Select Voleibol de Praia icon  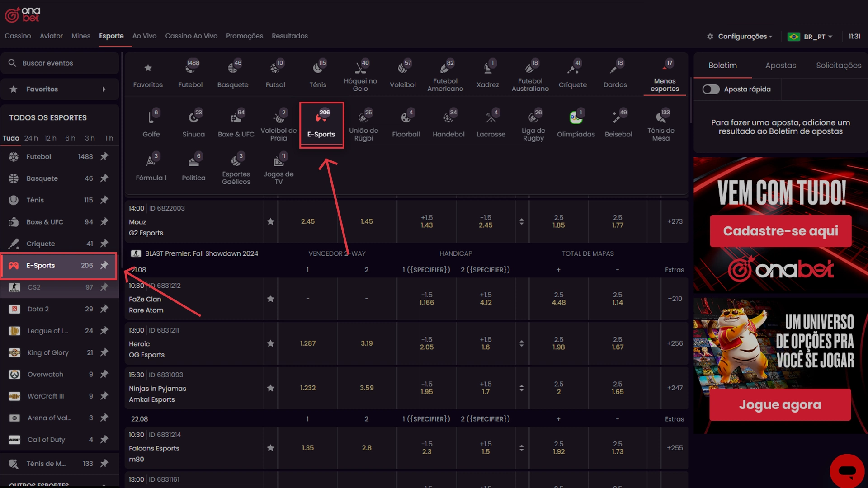278,125
